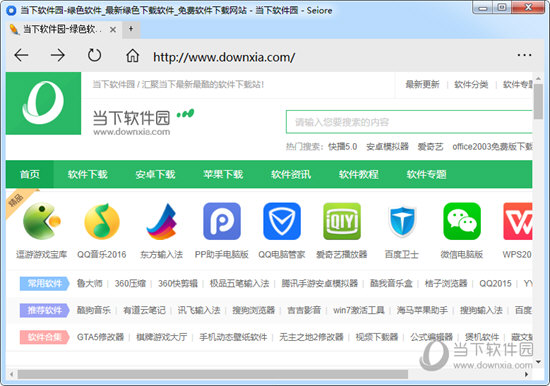
Task: Open the QQ音乐2016 icon
Action: [x=102, y=221]
